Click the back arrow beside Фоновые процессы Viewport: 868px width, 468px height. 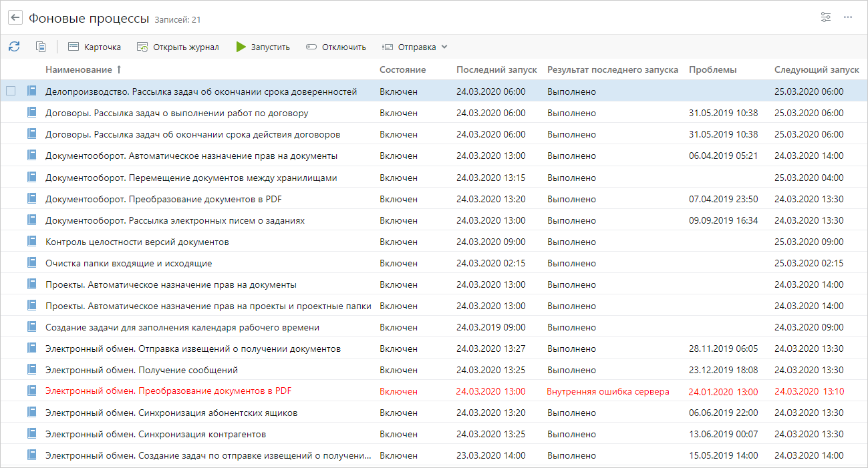(15, 18)
